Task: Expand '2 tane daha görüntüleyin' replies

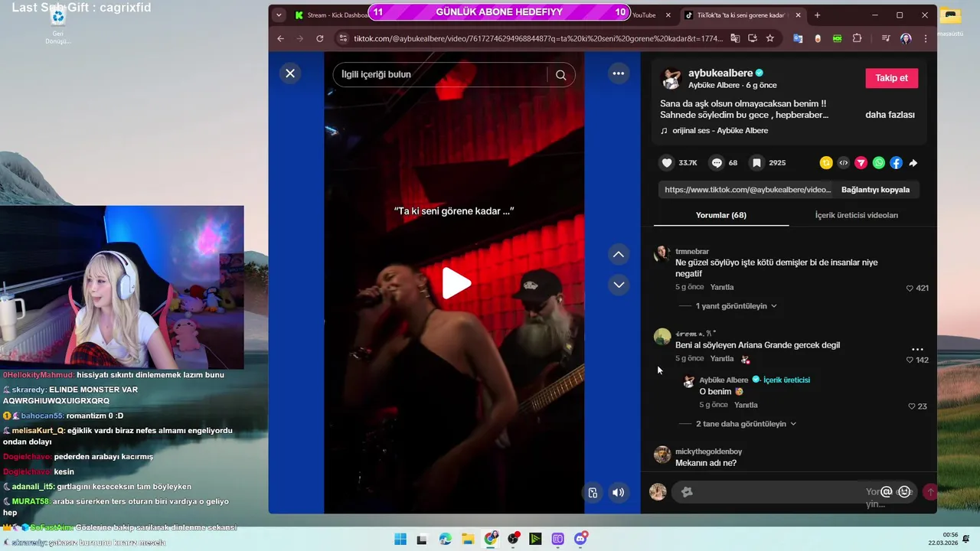Action: tap(746, 424)
